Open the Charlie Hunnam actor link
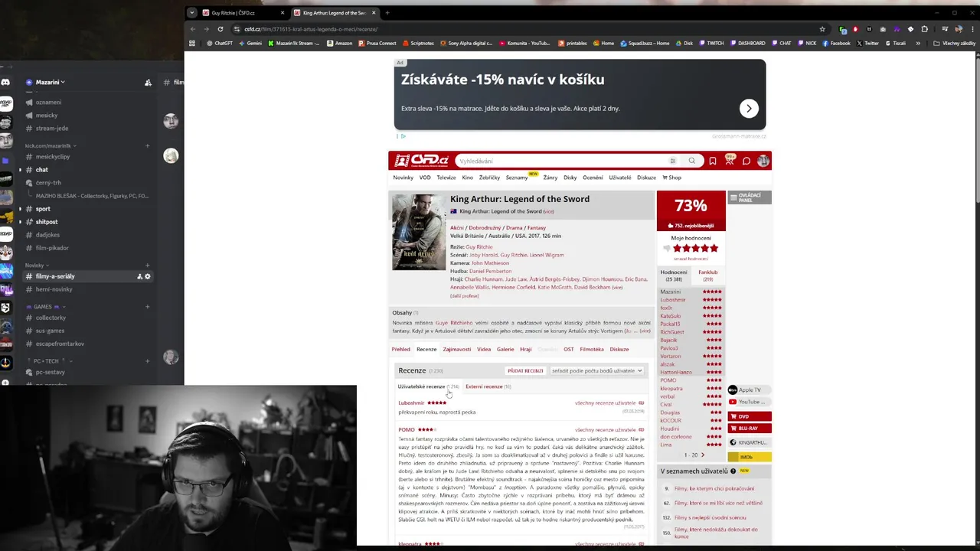This screenshot has width=980, height=551. pyautogui.click(x=483, y=279)
